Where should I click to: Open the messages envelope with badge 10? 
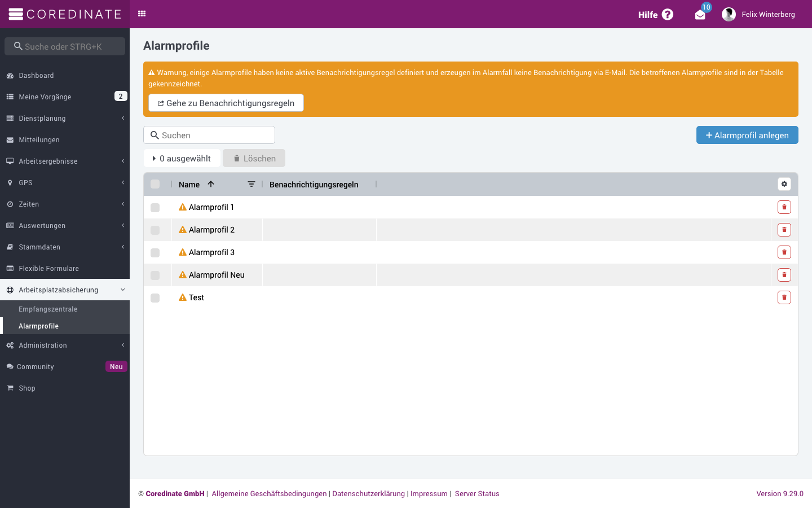pyautogui.click(x=700, y=15)
